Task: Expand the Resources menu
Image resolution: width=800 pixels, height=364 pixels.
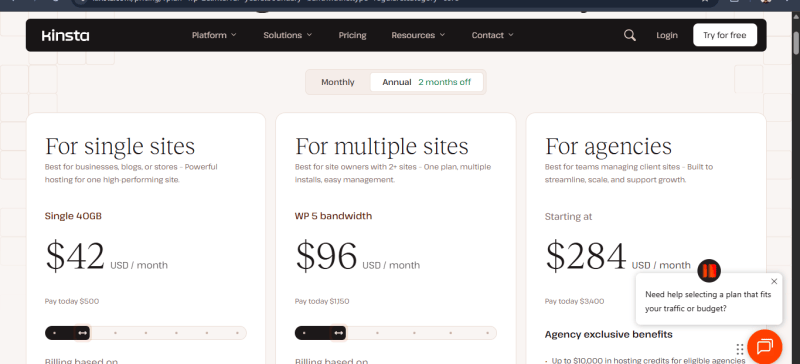Action: point(418,35)
